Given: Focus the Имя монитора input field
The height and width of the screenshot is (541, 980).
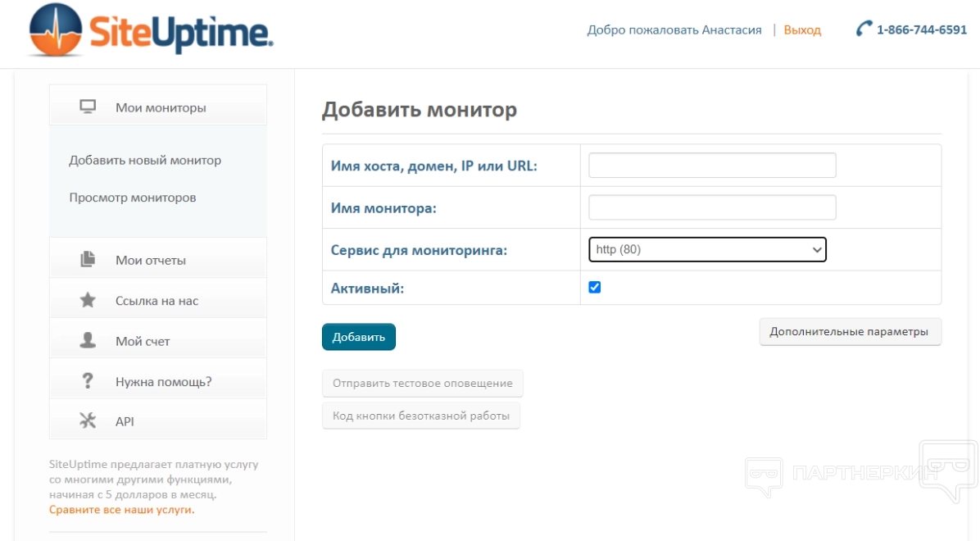Looking at the screenshot, I should (x=712, y=207).
